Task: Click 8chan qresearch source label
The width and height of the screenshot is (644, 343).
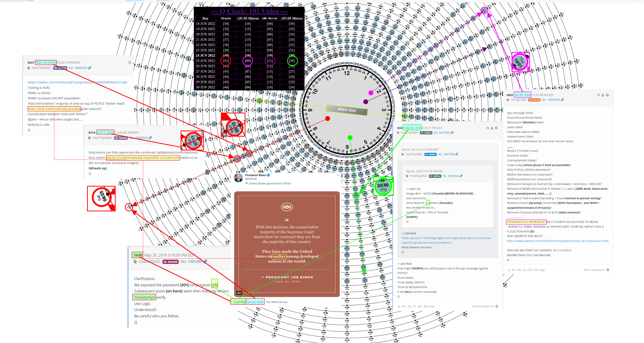Action: [x=483, y=307]
